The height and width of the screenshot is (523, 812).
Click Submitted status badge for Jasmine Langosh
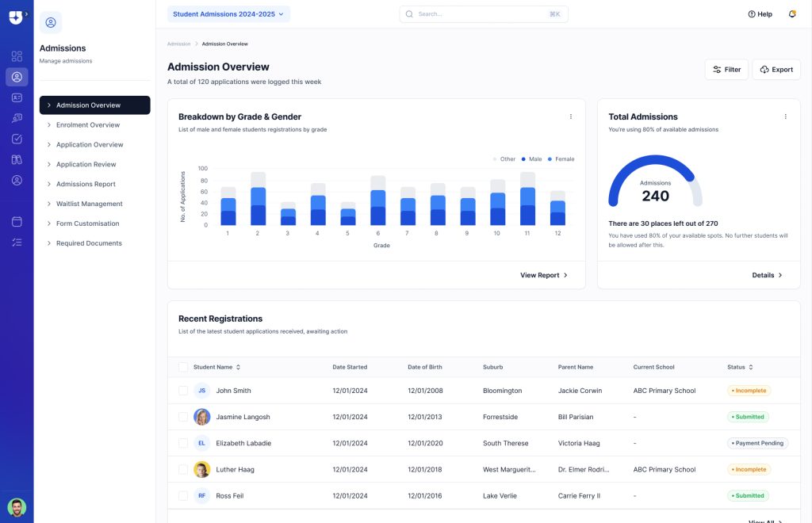pyautogui.click(x=748, y=417)
